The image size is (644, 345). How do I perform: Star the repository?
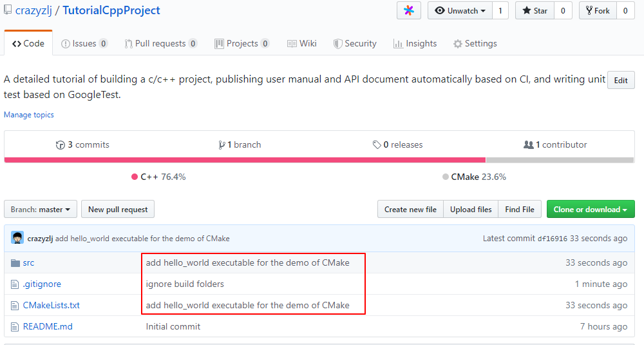tap(535, 11)
